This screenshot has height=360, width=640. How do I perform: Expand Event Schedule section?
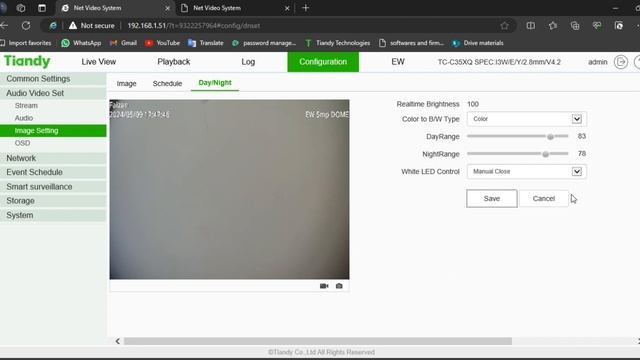[x=53, y=172]
